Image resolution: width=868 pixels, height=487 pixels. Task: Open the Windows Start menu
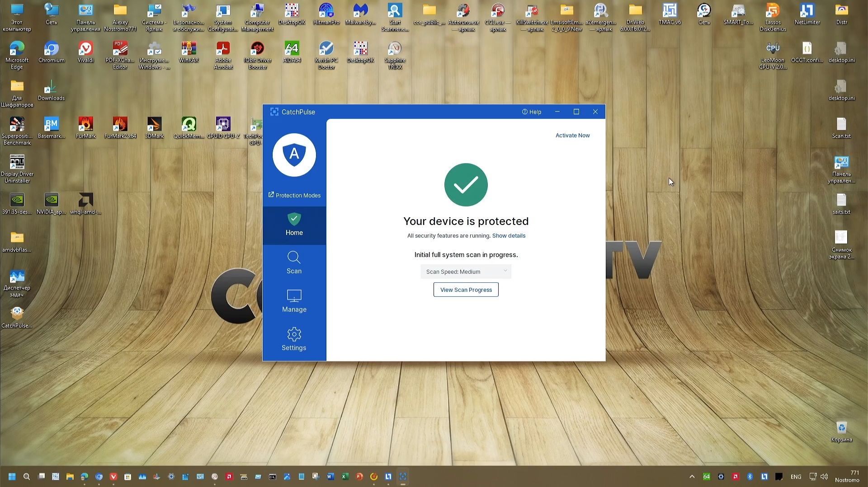click(12, 477)
